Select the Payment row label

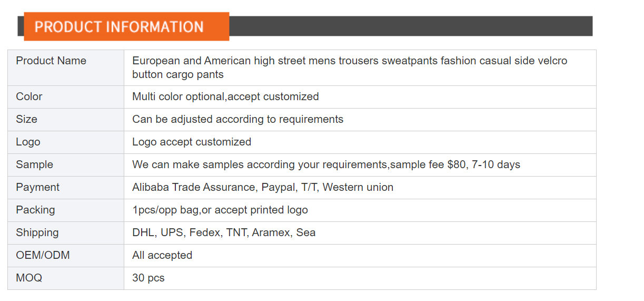pyautogui.click(x=37, y=187)
